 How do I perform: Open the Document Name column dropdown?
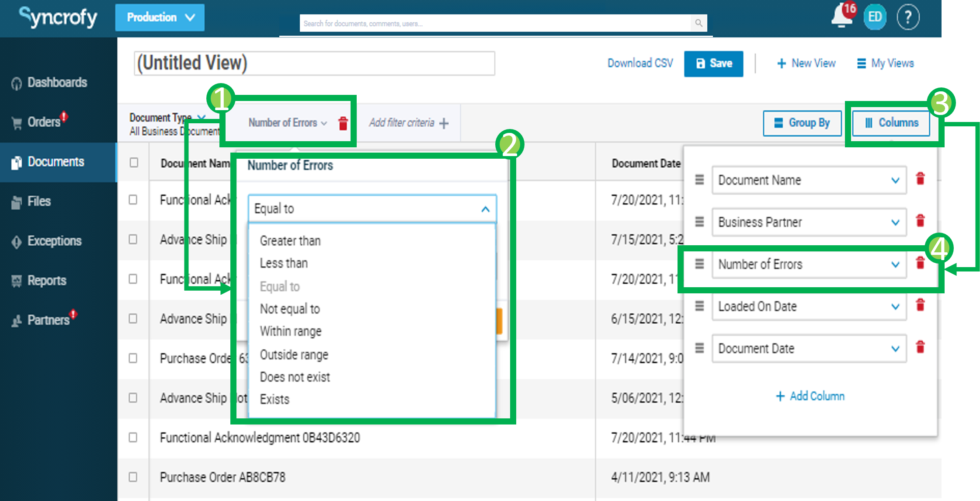[x=809, y=180]
